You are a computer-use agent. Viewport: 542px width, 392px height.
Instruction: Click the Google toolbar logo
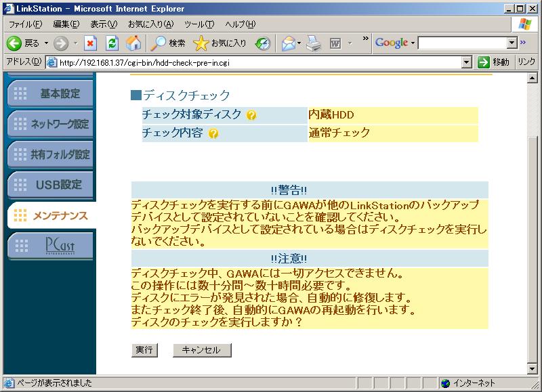coord(392,43)
